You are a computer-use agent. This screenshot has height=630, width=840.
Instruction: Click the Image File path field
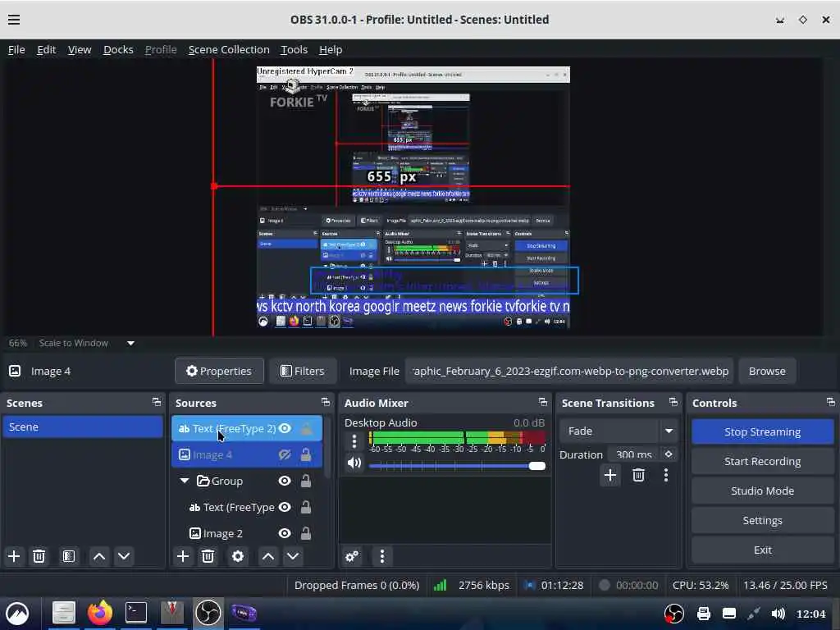tap(569, 372)
